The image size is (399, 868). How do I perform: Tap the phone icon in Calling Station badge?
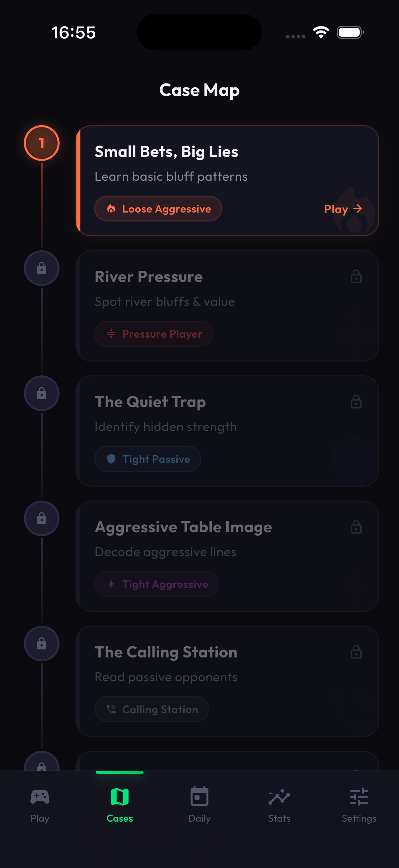click(112, 709)
